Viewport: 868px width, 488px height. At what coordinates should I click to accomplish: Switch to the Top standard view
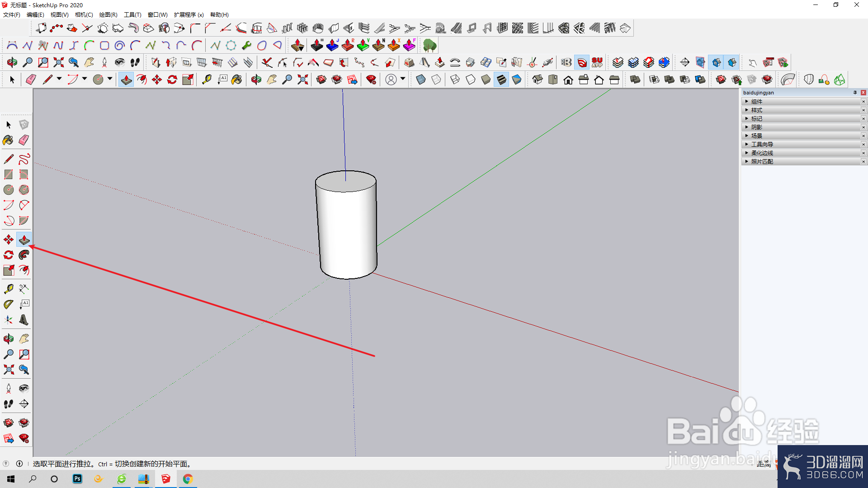[553, 80]
